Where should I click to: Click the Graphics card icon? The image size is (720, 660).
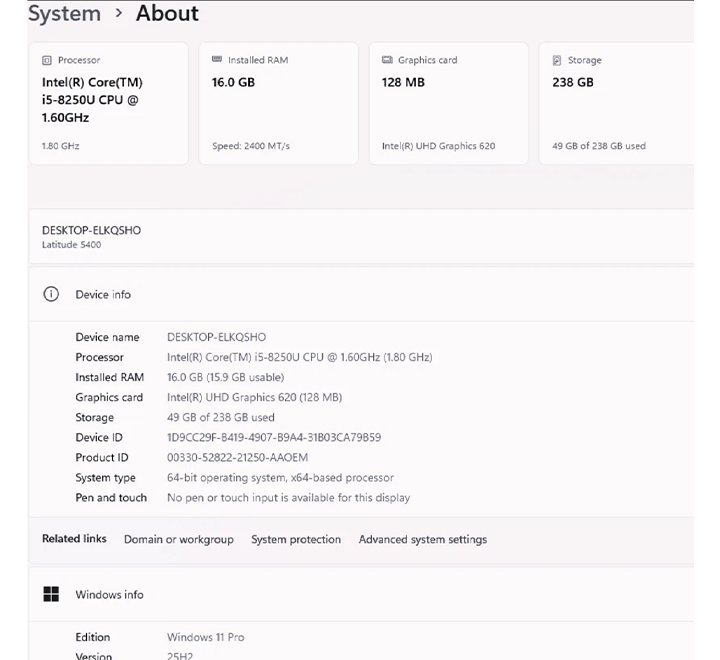click(387, 60)
